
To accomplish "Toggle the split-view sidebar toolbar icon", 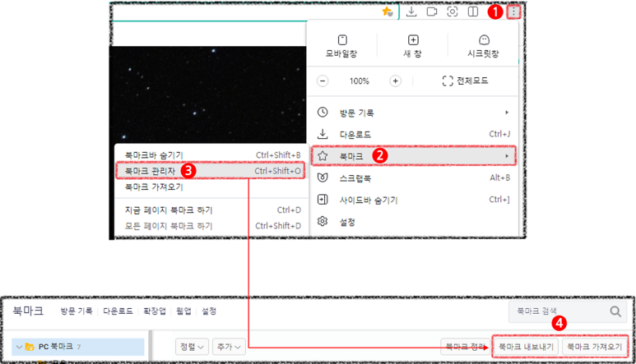I will point(473,12).
